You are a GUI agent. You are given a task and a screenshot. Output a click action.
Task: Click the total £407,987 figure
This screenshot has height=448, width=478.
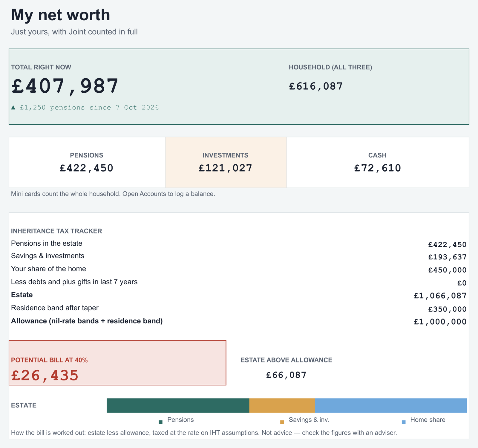coord(65,86)
